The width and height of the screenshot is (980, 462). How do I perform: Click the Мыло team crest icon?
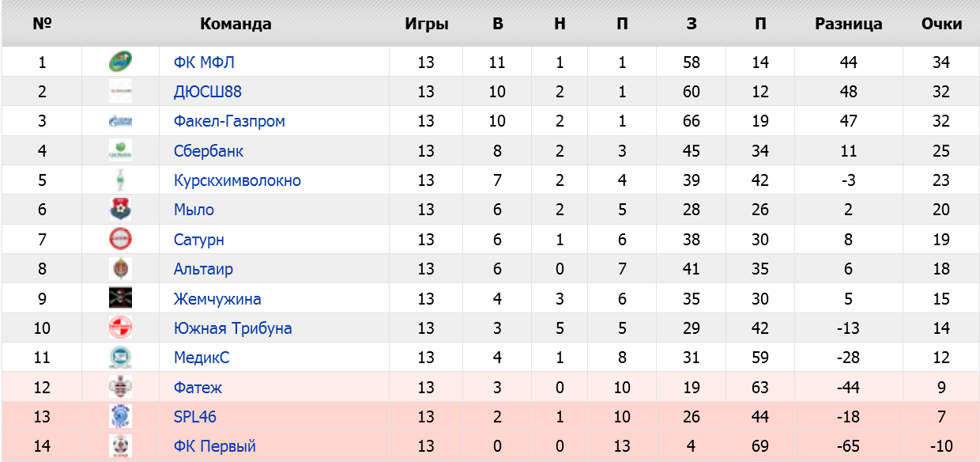coord(120,210)
